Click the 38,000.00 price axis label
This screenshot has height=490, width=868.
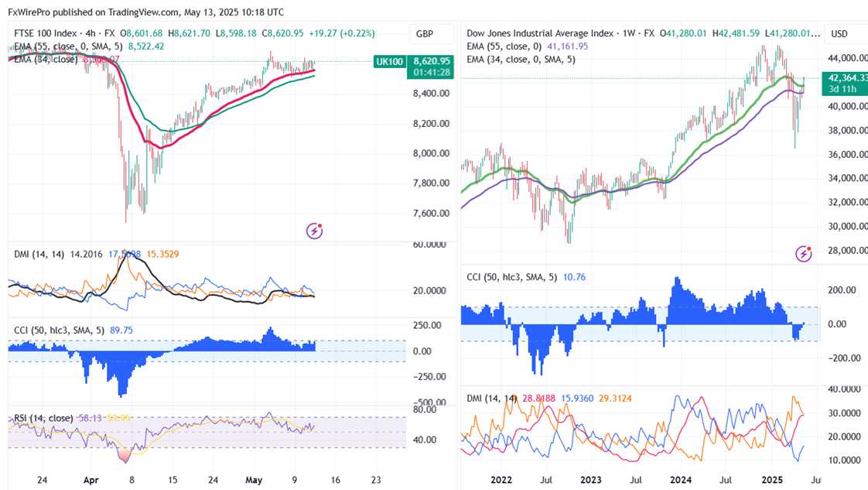point(848,130)
